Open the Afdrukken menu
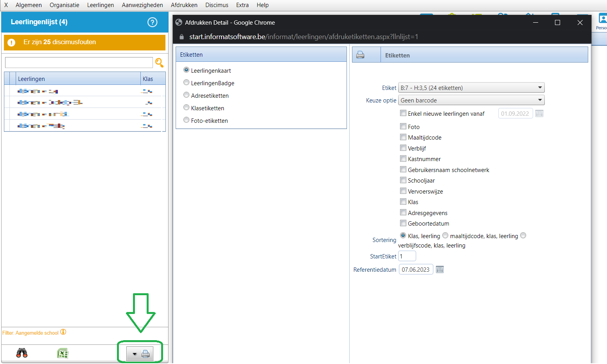The width and height of the screenshot is (607, 364). [184, 5]
